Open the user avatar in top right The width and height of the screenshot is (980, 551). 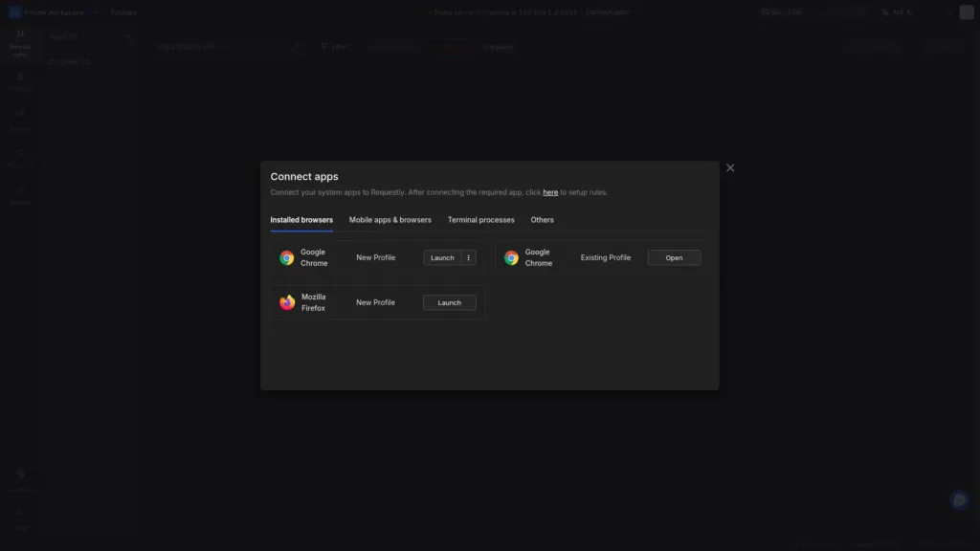(x=967, y=12)
